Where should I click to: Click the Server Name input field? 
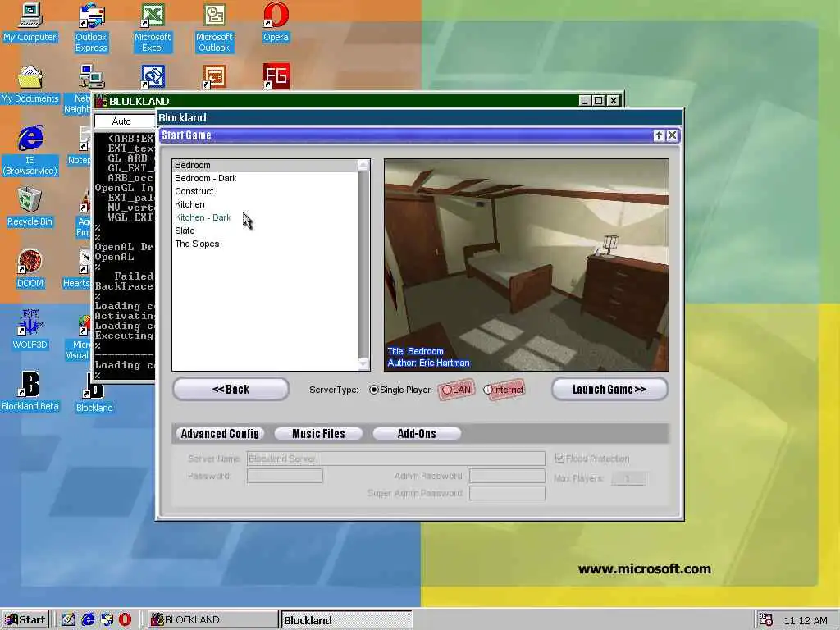click(396, 459)
